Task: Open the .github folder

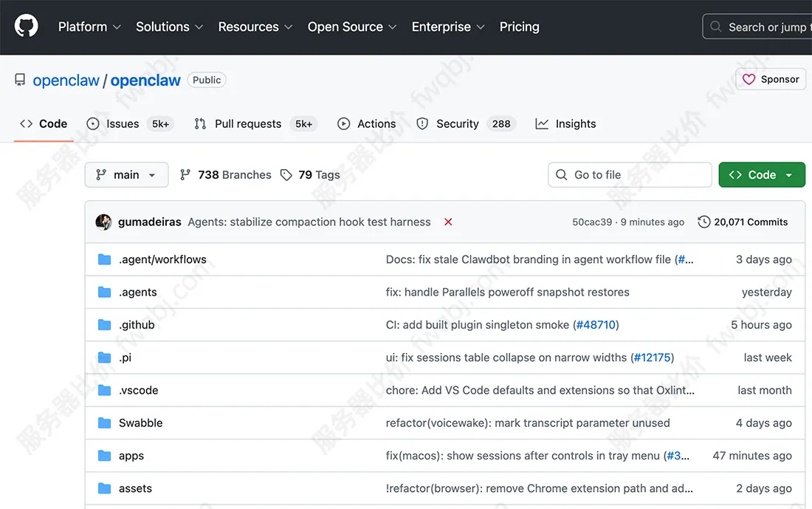Action: click(137, 325)
